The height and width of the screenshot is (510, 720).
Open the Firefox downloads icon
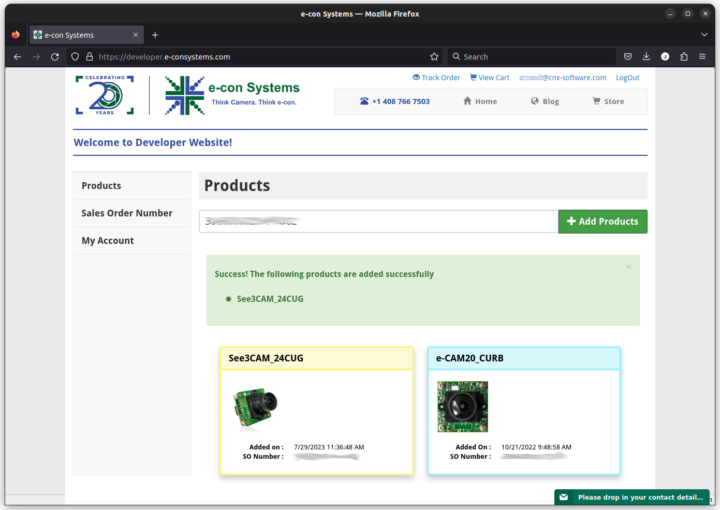646,57
